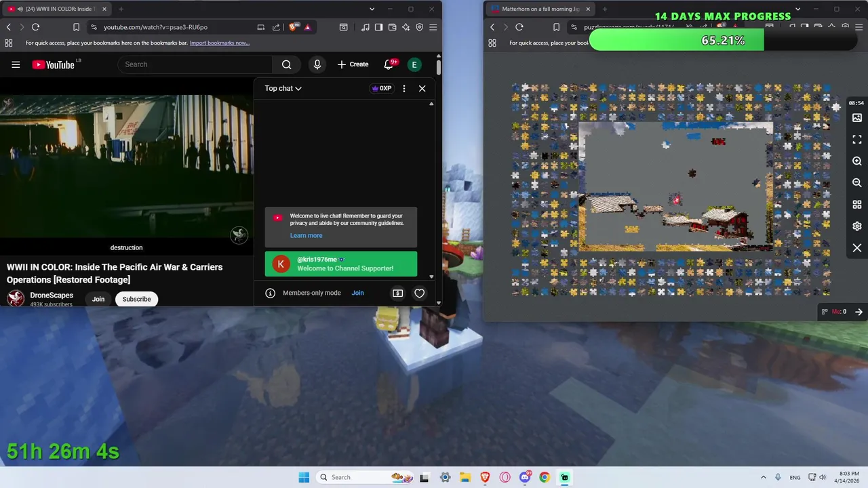Toggle puzzle fullscreen icon
The width and height of the screenshot is (868, 488).
[x=857, y=140]
